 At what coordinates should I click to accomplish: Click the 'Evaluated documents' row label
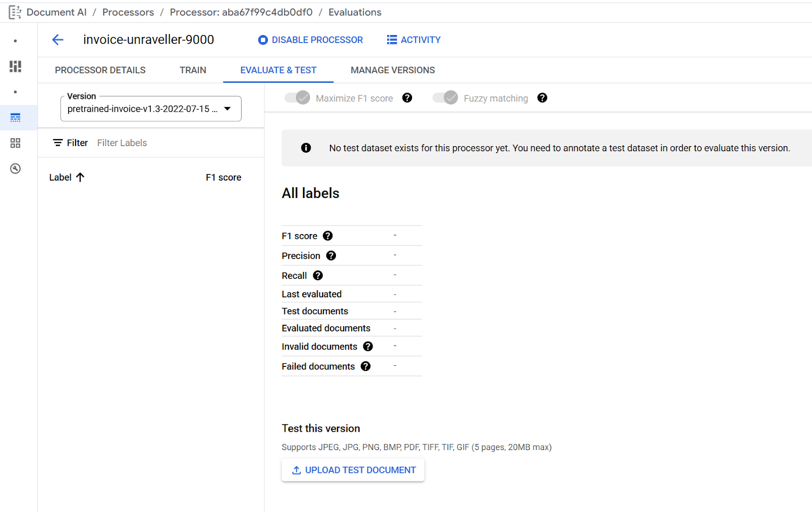click(326, 328)
